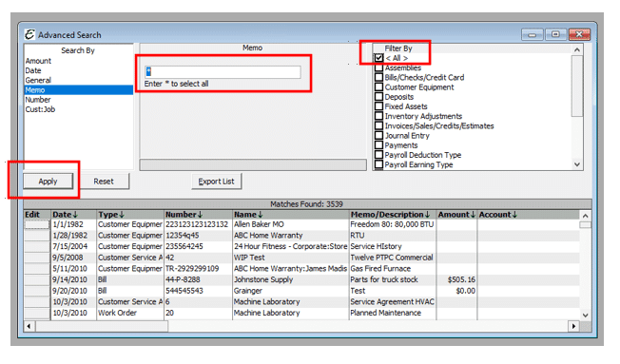Maximize the Advanced Search window

[555, 35]
